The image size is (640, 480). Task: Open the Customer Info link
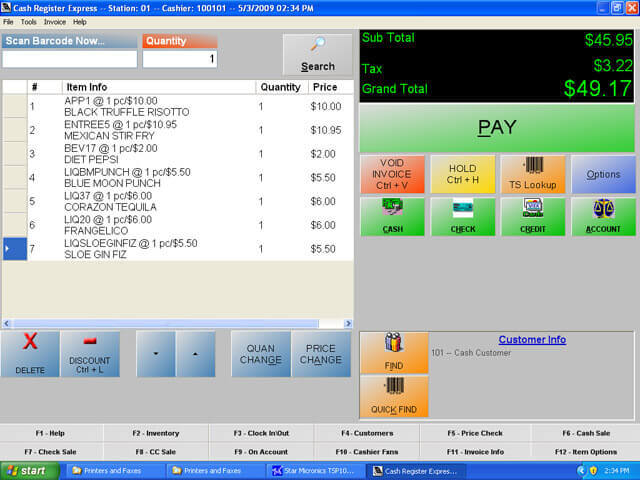532,340
